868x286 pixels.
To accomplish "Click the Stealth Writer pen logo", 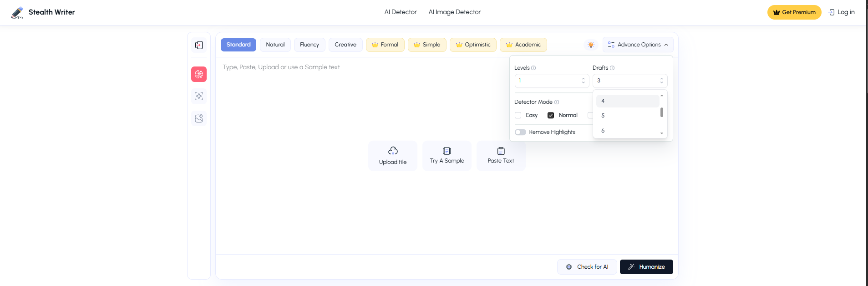I will (17, 12).
